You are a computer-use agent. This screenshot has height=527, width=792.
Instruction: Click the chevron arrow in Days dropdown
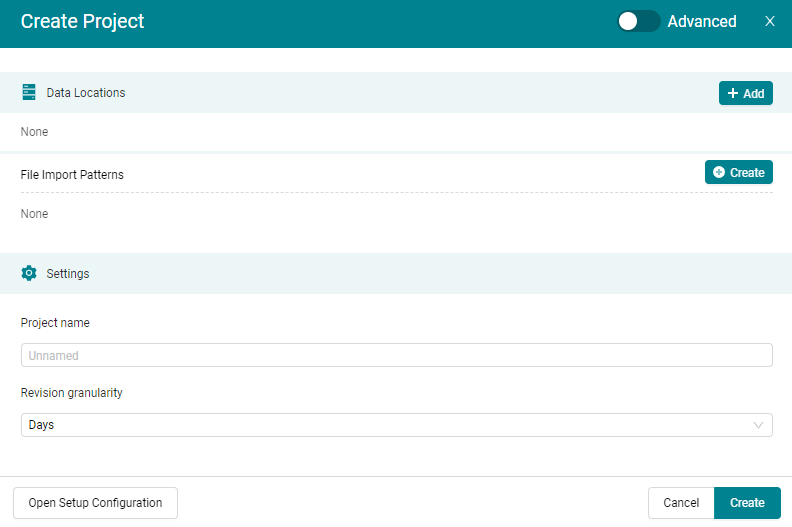tap(759, 425)
